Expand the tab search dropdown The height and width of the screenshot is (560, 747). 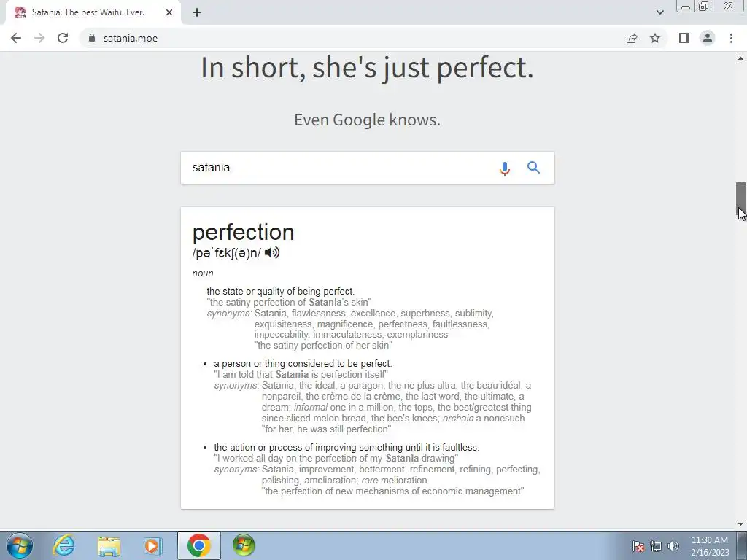659,12
